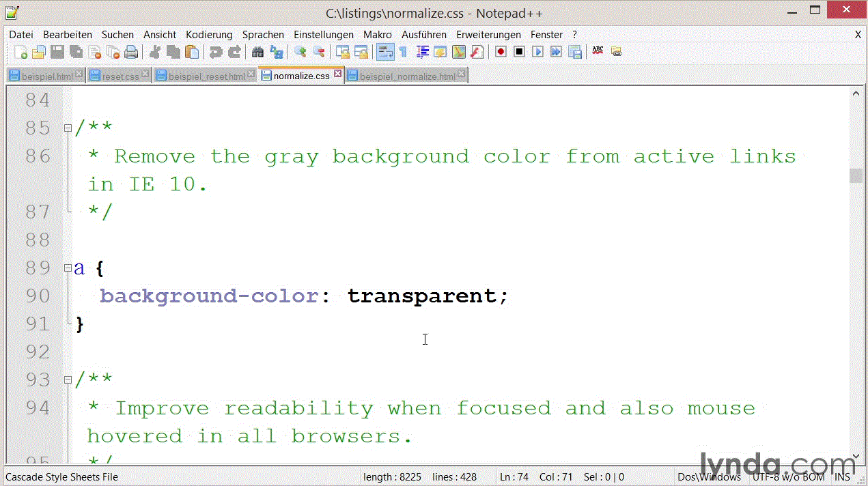Toggle synchronized horizontal scrolling icon
868x486 pixels.
361,52
